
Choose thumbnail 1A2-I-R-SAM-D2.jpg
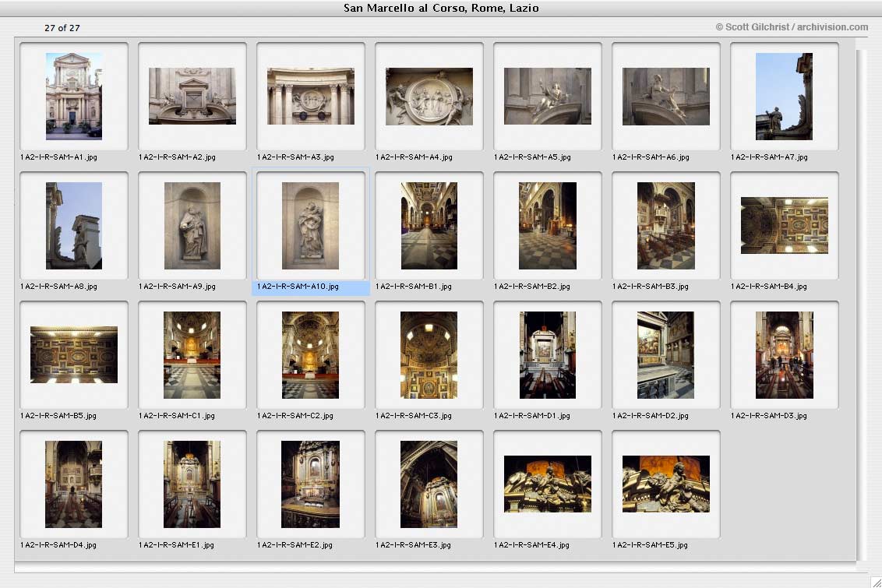click(666, 354)
